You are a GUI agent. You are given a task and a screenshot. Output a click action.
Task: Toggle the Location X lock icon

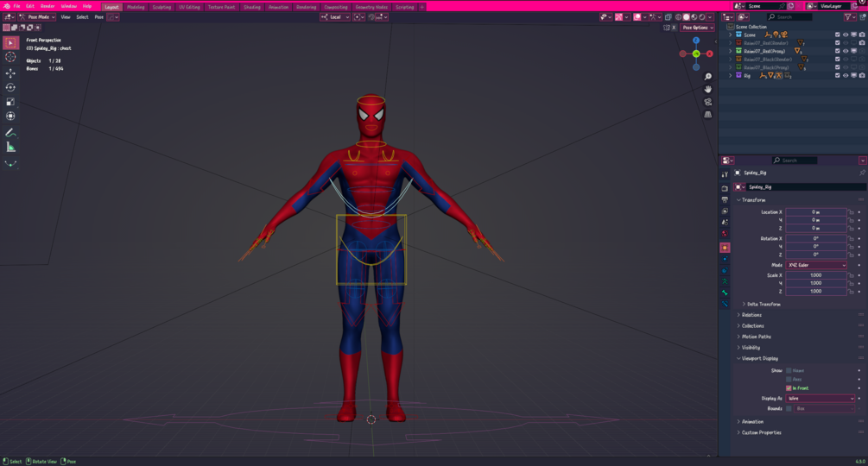coord(852,212)
